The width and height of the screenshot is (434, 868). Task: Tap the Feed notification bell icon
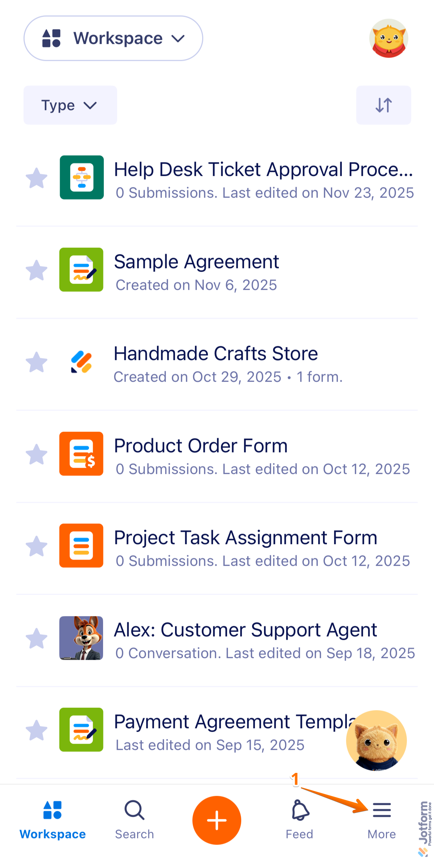point(299,811)
